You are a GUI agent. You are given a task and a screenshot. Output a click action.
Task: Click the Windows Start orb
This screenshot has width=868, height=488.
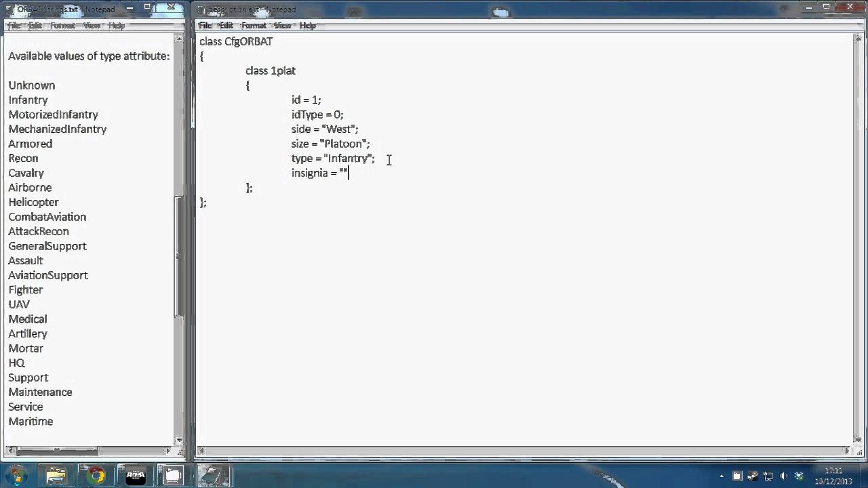coord(16,474)
